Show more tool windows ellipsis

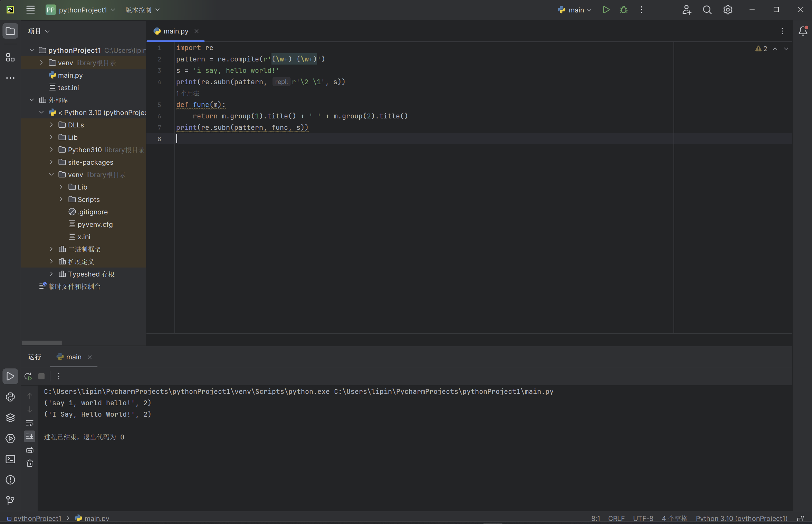coord(10,78)
